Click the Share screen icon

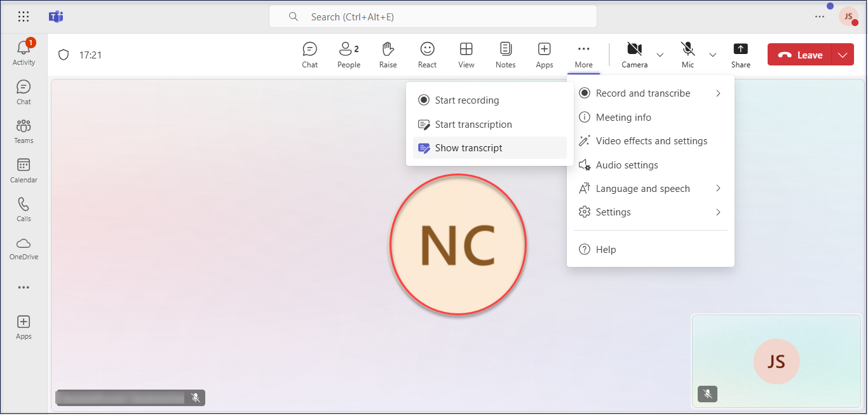point(740,55)
